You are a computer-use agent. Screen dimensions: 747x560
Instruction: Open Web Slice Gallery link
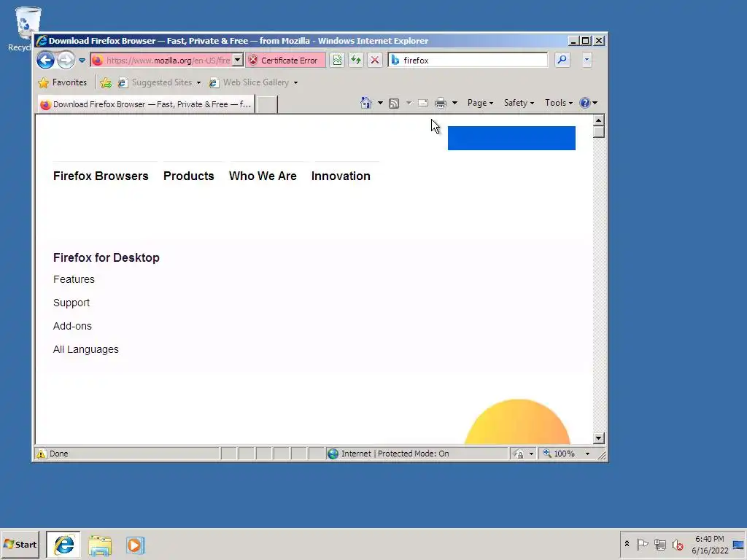click(249, 82)
